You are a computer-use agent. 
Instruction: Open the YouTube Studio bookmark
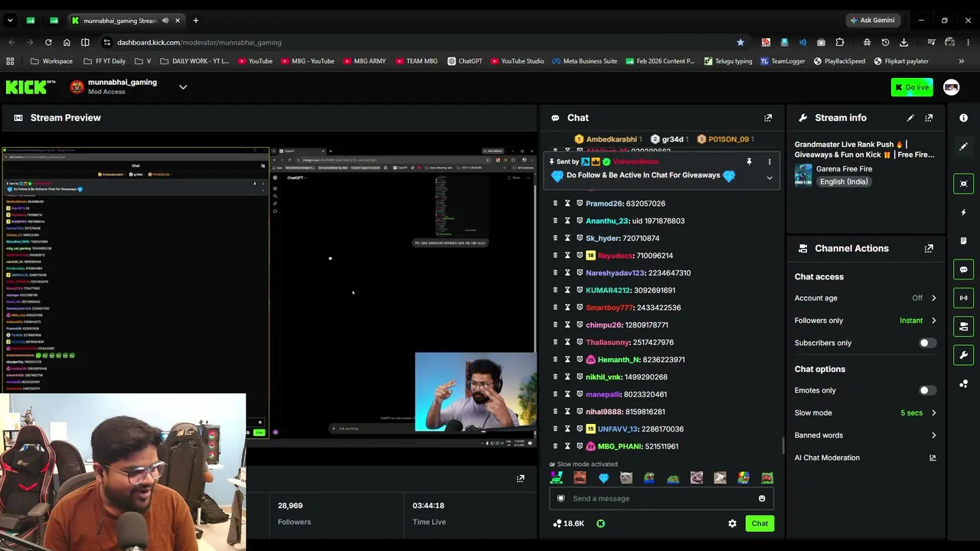point(517,61)
